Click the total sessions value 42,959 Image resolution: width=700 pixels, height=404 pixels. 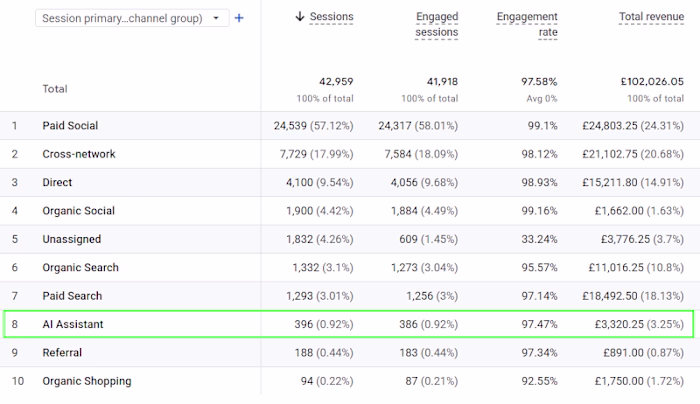point(336,82)
